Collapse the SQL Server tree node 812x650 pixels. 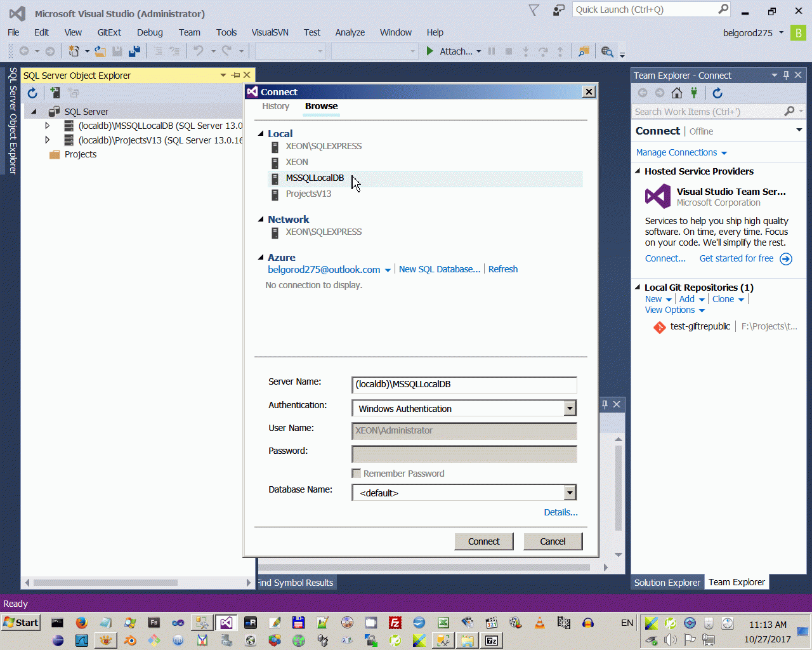(x=34, y=112)
